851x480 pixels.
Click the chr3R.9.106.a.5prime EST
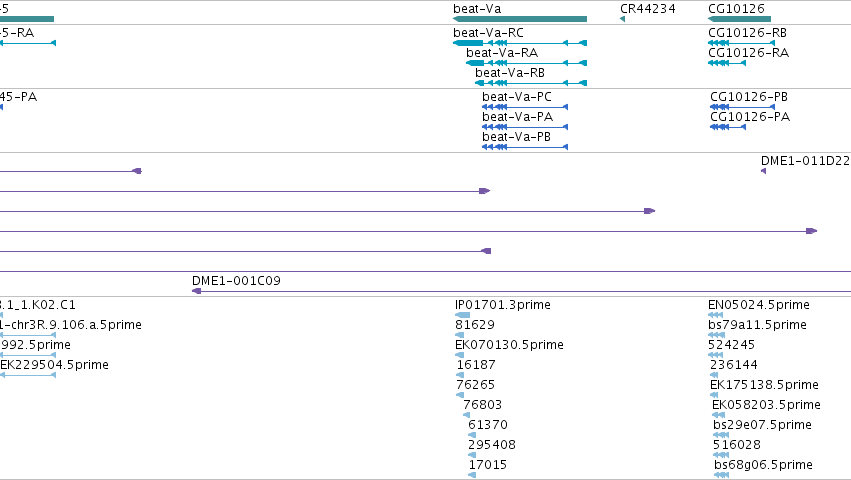28,335
